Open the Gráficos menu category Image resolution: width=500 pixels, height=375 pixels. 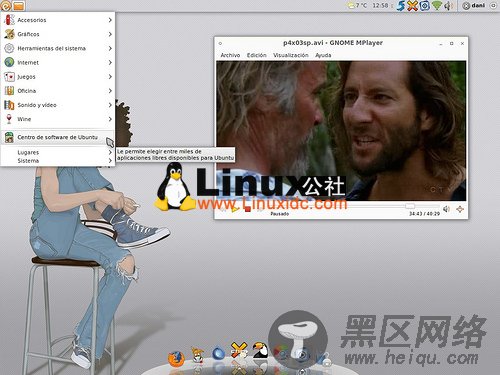tap(58, 34)
